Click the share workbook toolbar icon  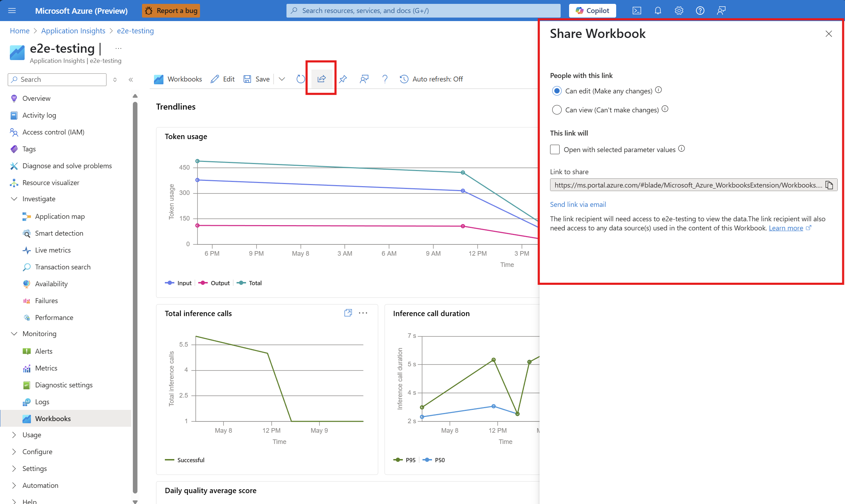[x=321, y=79]
